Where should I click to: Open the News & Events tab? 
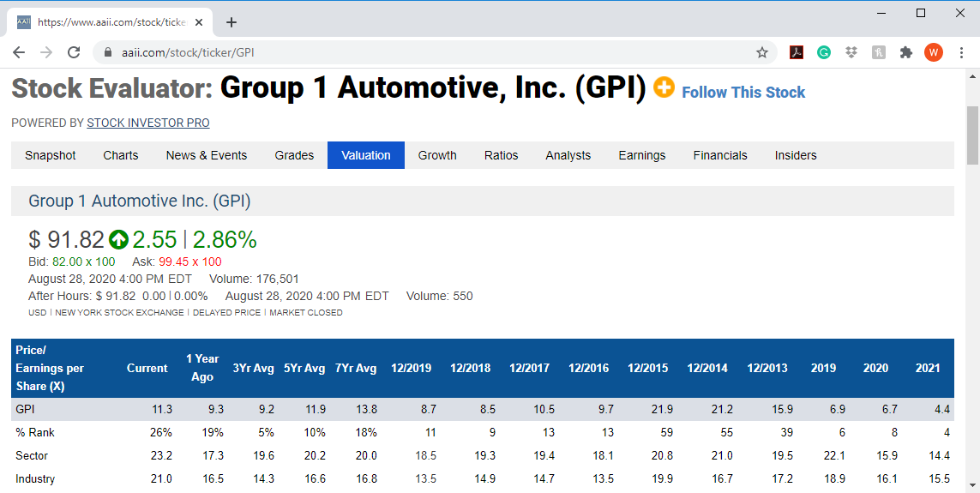coord(207,155)
